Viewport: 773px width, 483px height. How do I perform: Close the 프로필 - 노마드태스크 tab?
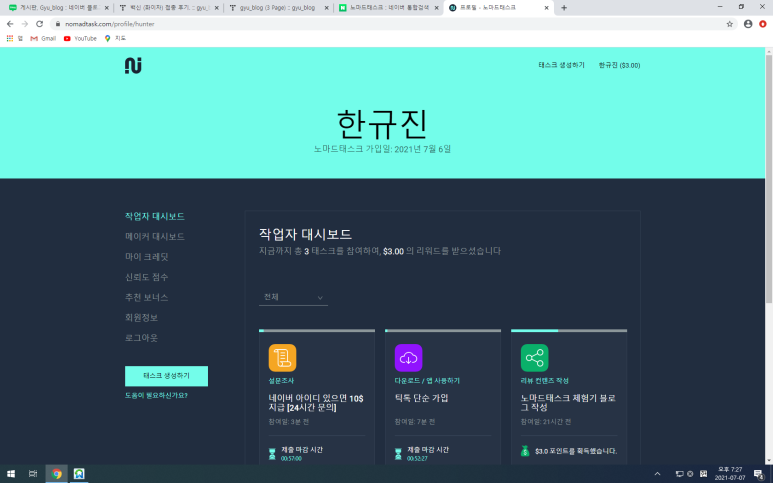546,8
